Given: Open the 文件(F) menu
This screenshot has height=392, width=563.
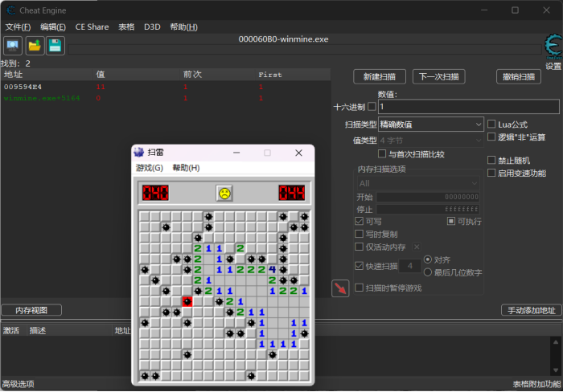Looking at the screenshot, I should (x=18, y=27).
